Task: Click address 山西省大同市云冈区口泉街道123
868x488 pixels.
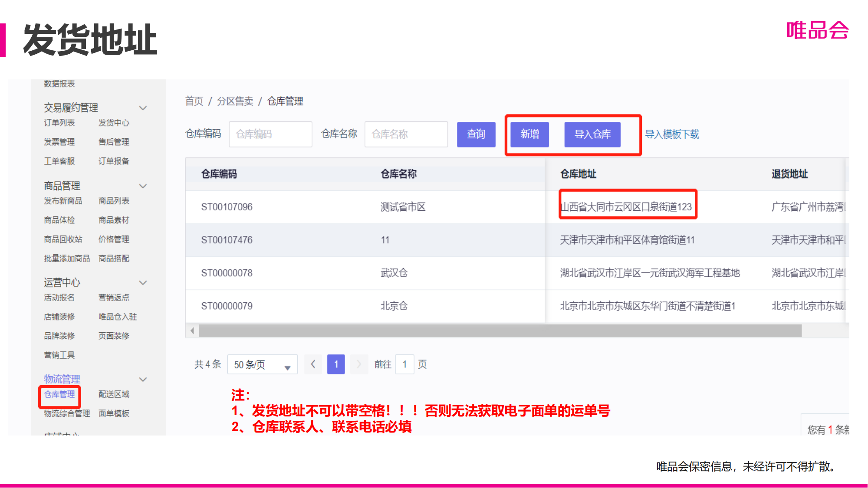Action: tap(626, 207)
